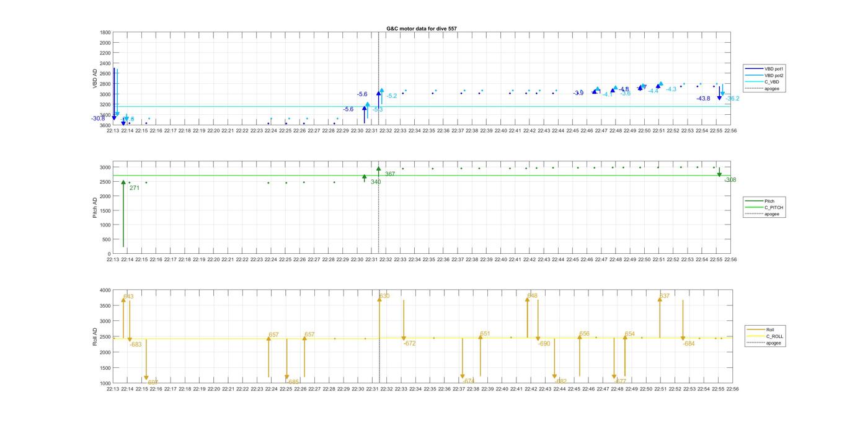The width and height of the screenshot is (868, 430).
Task: Click the '656' label in the Roll plot
Action: point(584,334)
